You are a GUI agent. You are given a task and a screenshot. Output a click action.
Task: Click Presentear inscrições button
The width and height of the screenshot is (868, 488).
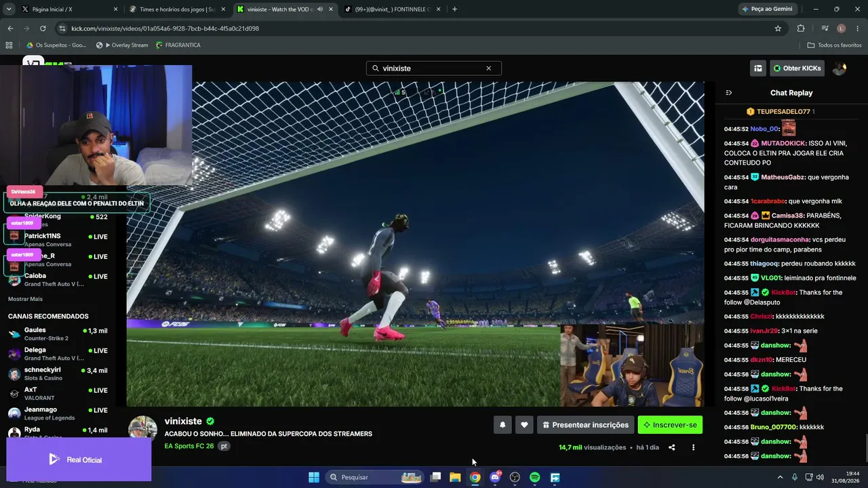[x=585, y=425]
